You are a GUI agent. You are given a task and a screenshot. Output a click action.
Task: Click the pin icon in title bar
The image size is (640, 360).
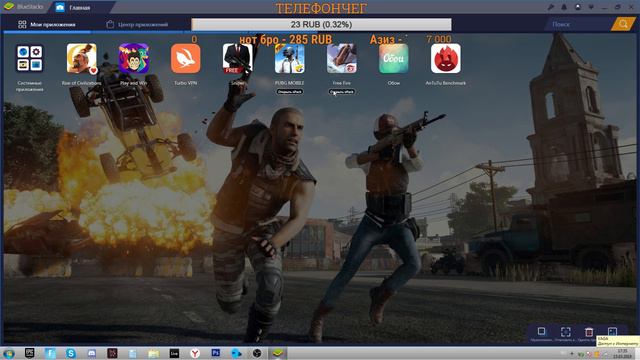(551, 7)
